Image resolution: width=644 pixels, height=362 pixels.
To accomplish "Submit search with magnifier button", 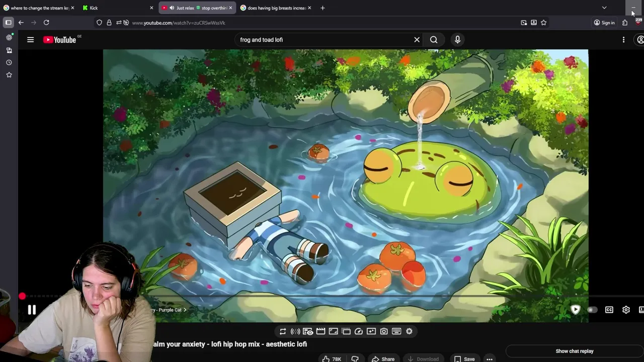I will click(x=434, y=40).
